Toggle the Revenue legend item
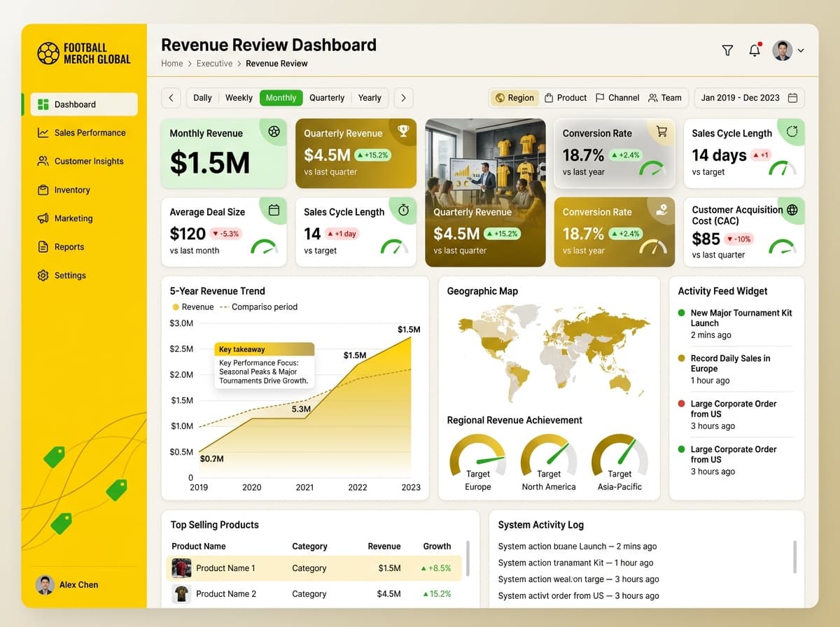 192,307
